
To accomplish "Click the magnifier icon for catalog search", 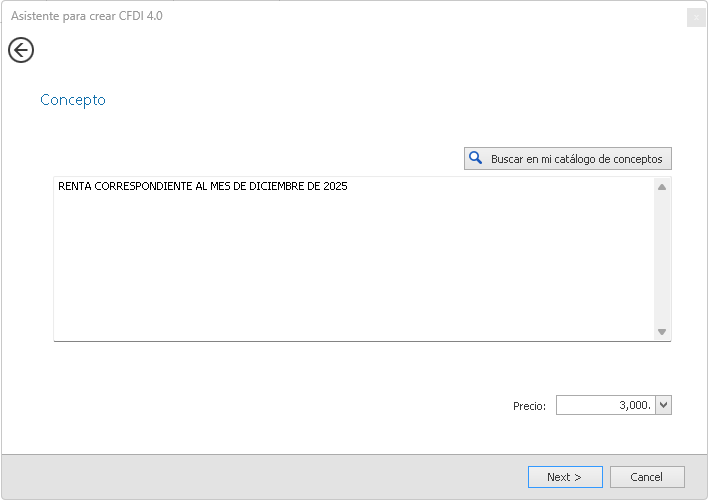I will pyautogui.click(x=476, y=159).
